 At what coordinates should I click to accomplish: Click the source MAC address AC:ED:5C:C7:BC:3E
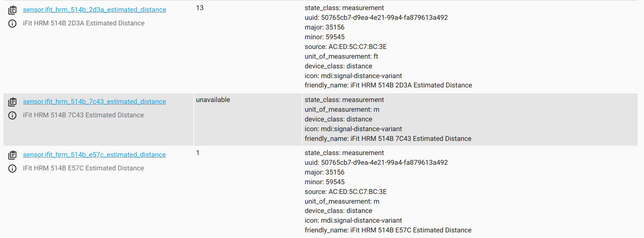pos(346,46)
